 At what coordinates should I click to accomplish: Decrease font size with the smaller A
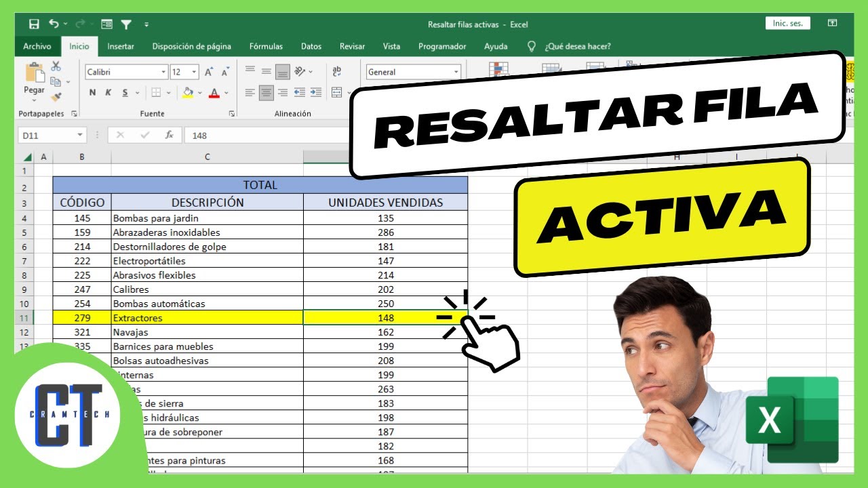point(225,72)
